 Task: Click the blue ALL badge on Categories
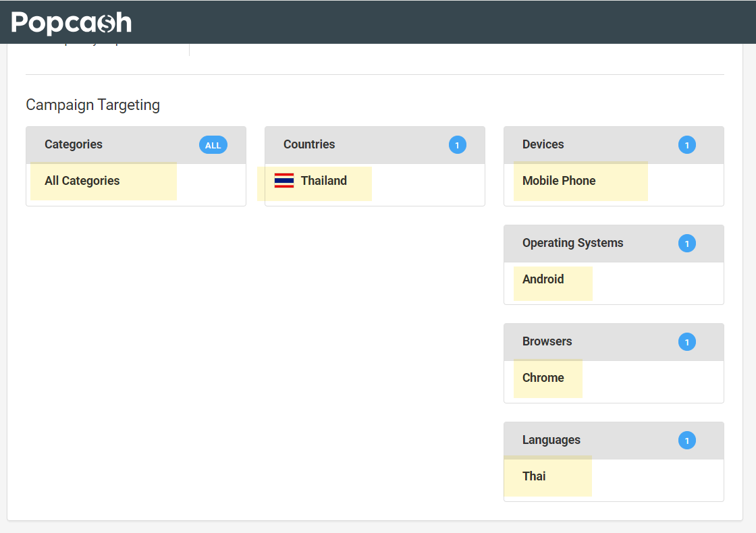pos(213,144)
